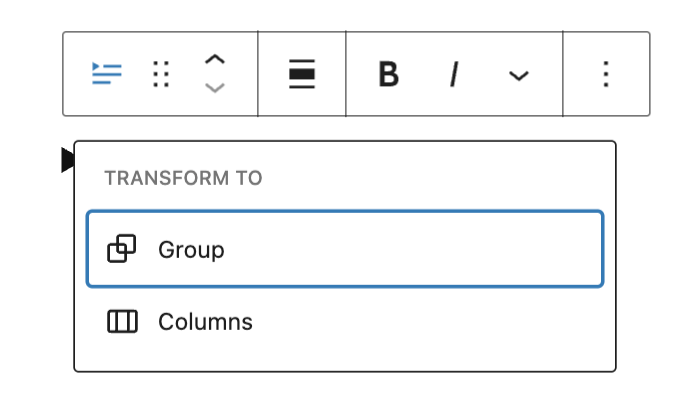Open the block alignment control
Image resolution: width=688 pixels, height=400 pixels.
point(302,74)
